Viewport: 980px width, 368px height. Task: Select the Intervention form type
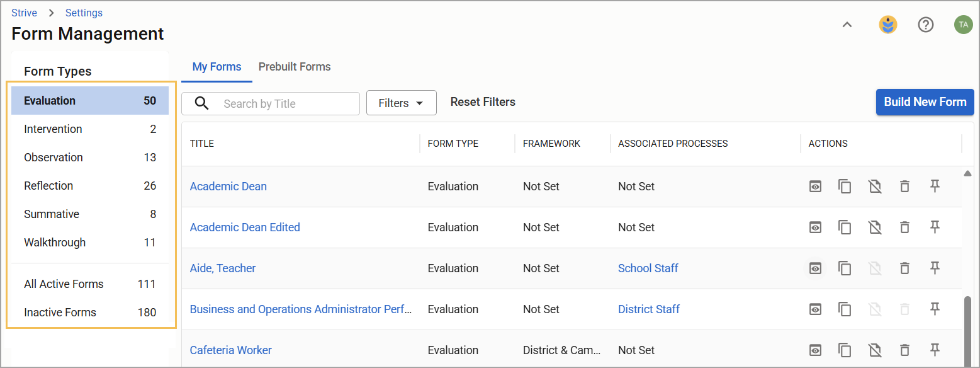coord(90,129)
